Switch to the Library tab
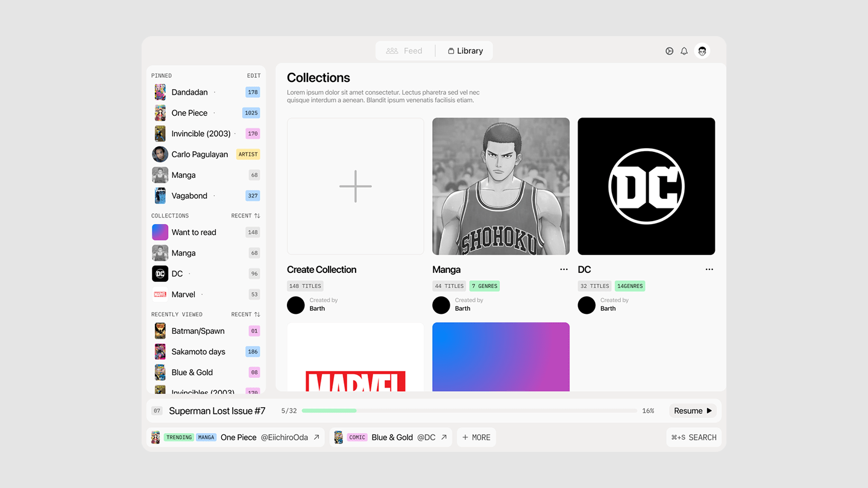This screenshot has height=488, width=868. 465,51
